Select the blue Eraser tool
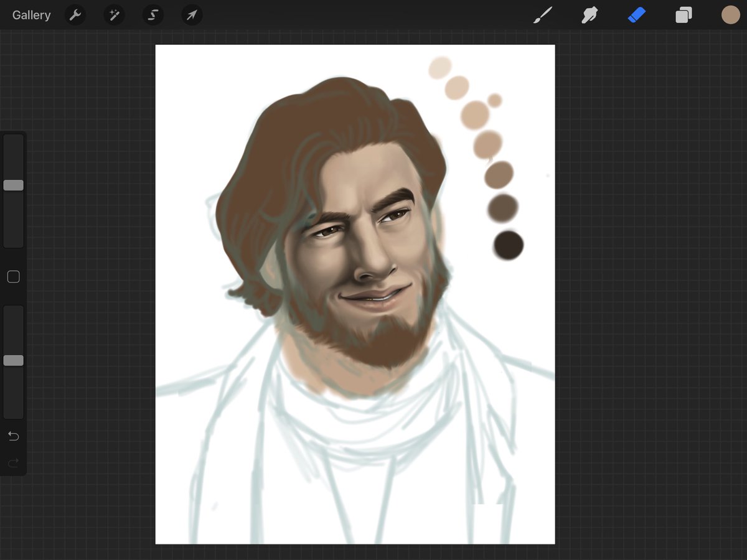The width and height of the screenshot is (747, 560). (x=636, y=15)
